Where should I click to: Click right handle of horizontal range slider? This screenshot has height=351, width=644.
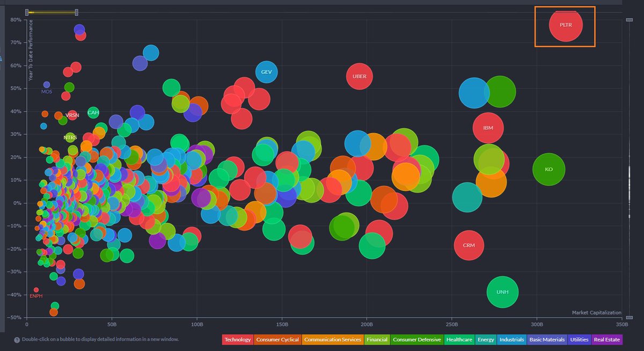(x=77, y=12)
